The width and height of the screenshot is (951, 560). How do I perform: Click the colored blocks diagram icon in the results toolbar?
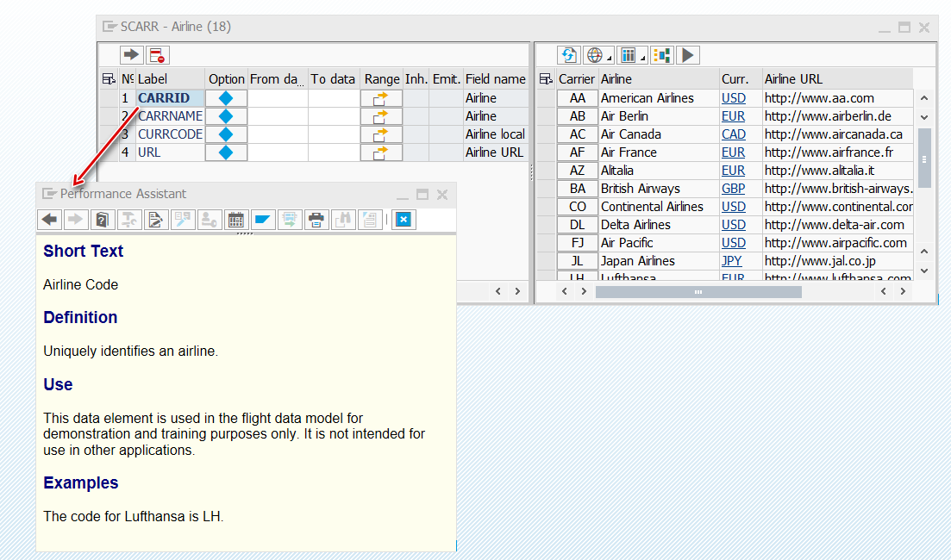(661, 55)
